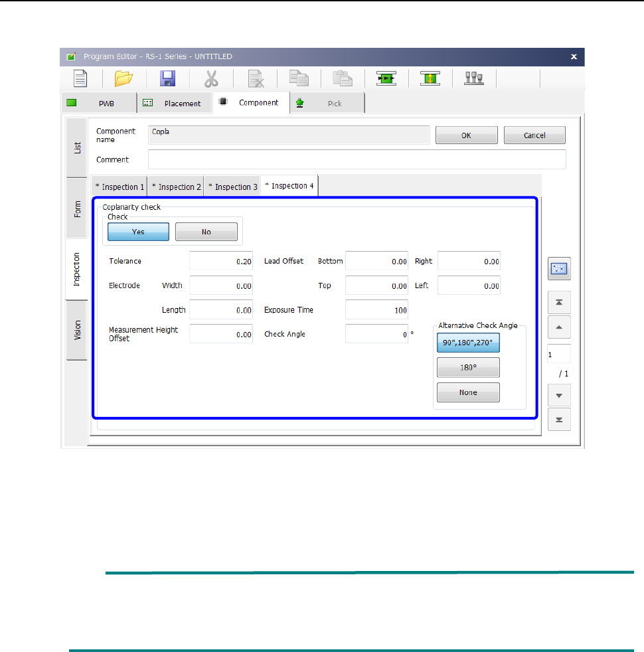This screenshot has height=652, width=644.
Task: Click the Electrode Length field
Action: [x=221, y=310]
